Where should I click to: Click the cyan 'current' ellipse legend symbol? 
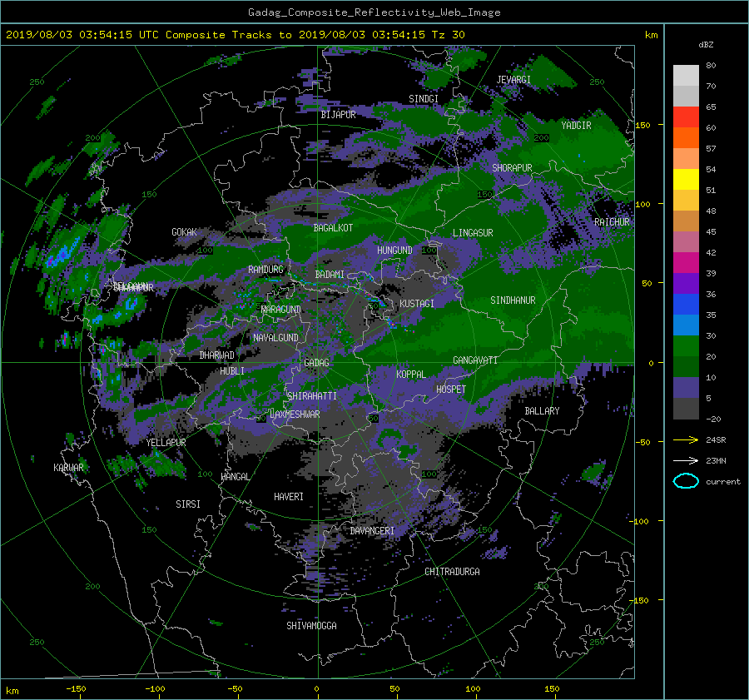[686, 481]
